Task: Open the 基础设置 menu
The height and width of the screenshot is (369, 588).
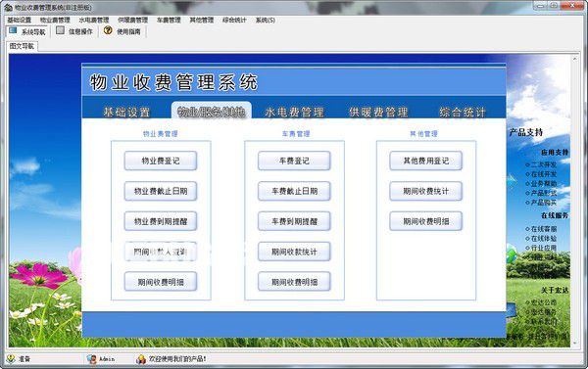Action: click(20, 20)
